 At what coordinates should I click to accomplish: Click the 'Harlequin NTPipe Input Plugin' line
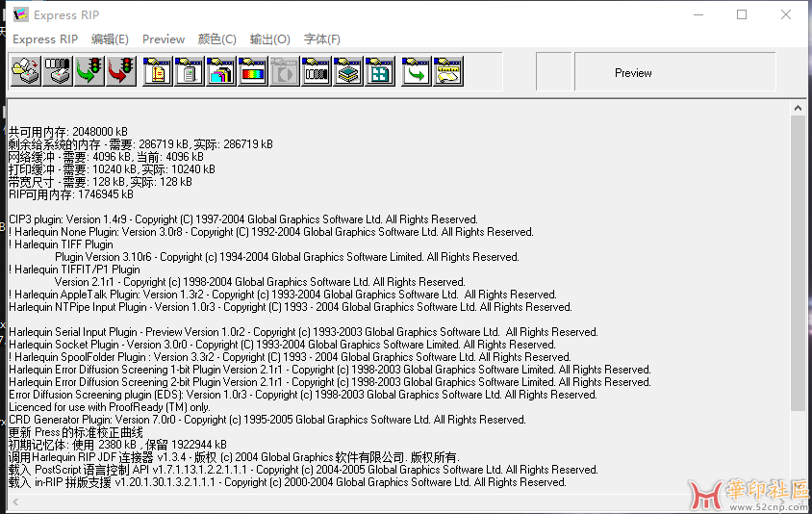click(x=290, y=307)
